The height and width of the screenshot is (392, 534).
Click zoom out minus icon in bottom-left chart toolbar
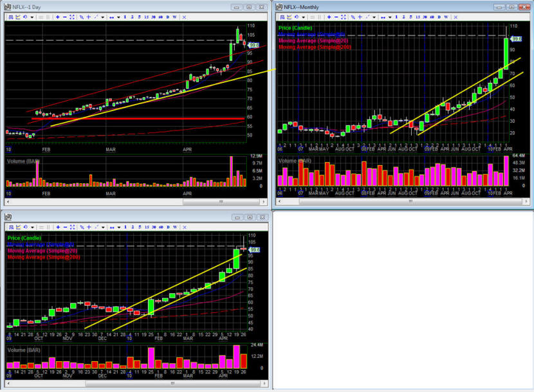[65, 227]
